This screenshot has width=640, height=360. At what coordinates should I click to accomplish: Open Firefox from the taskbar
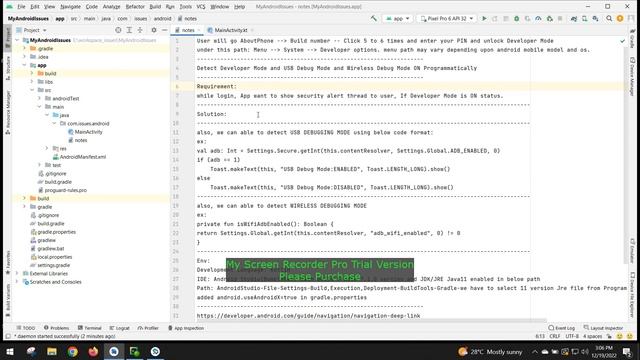click(x=93, y=351)
